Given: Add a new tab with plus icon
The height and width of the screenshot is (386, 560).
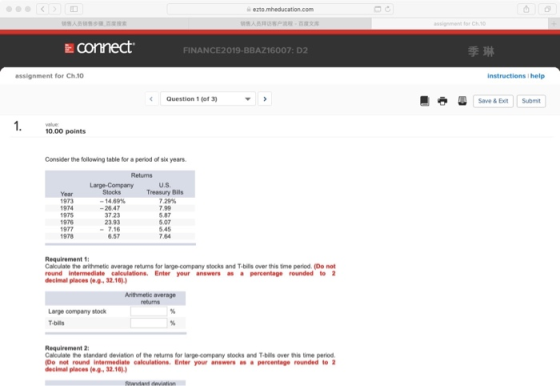Looking at the screenshot, I should point(554,24).
